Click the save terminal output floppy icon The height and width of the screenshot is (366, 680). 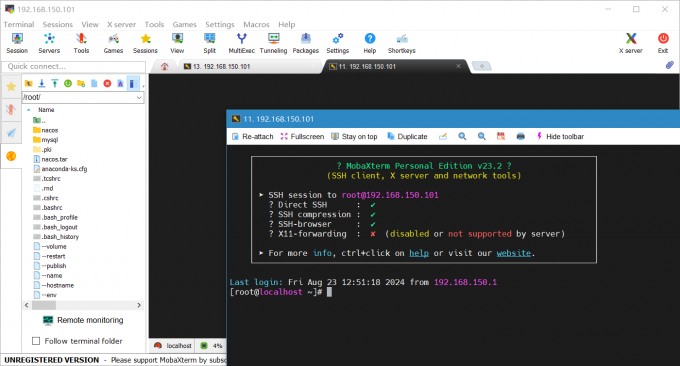[x=501, y=136]
